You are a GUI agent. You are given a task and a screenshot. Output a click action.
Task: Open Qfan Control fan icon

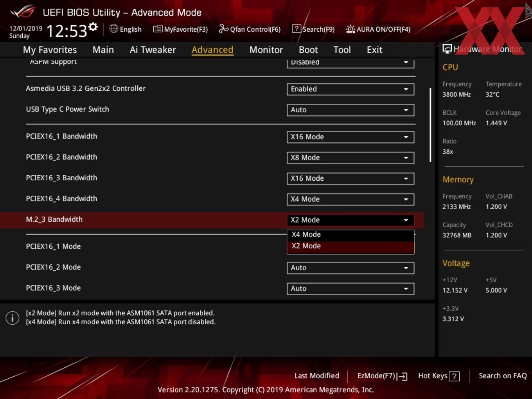[223, 29]
